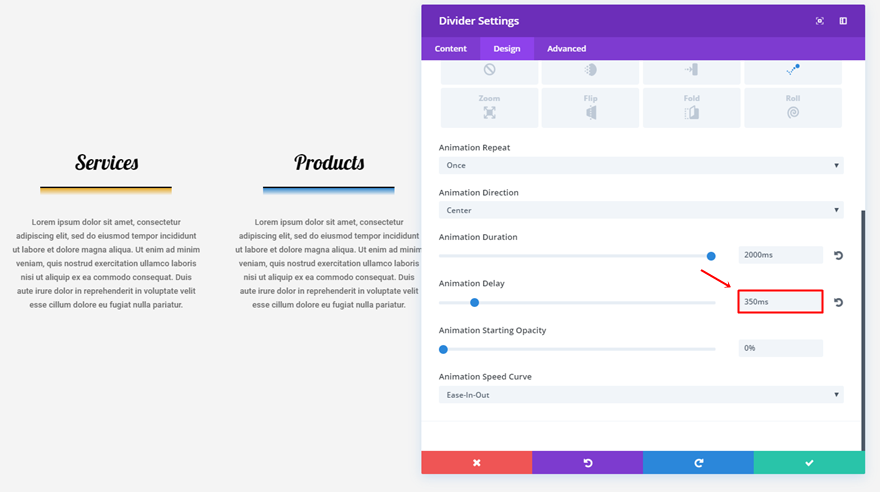Select the Zoom animation style
The height and width of the screenshot is (492, 880).
[x=489, y=107]
